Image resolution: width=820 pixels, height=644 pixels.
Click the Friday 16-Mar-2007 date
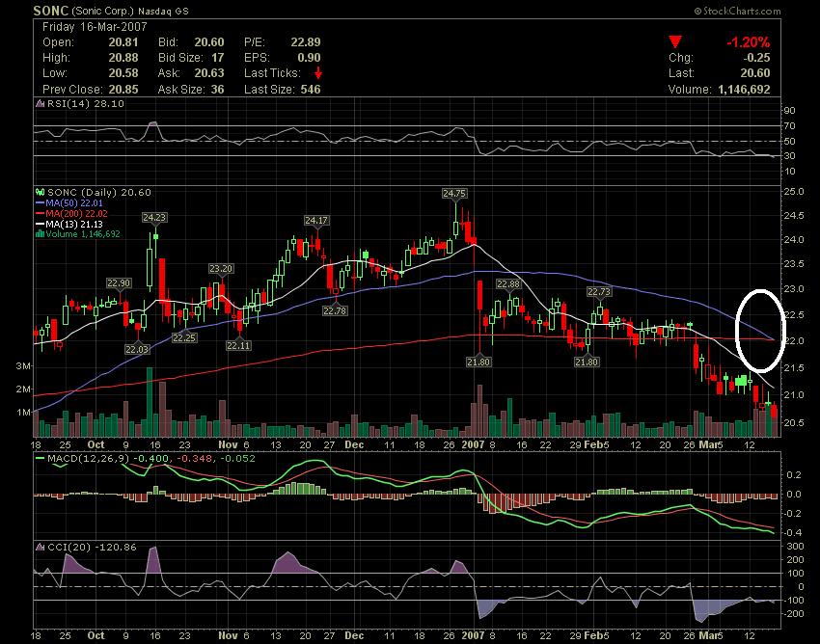95,27
